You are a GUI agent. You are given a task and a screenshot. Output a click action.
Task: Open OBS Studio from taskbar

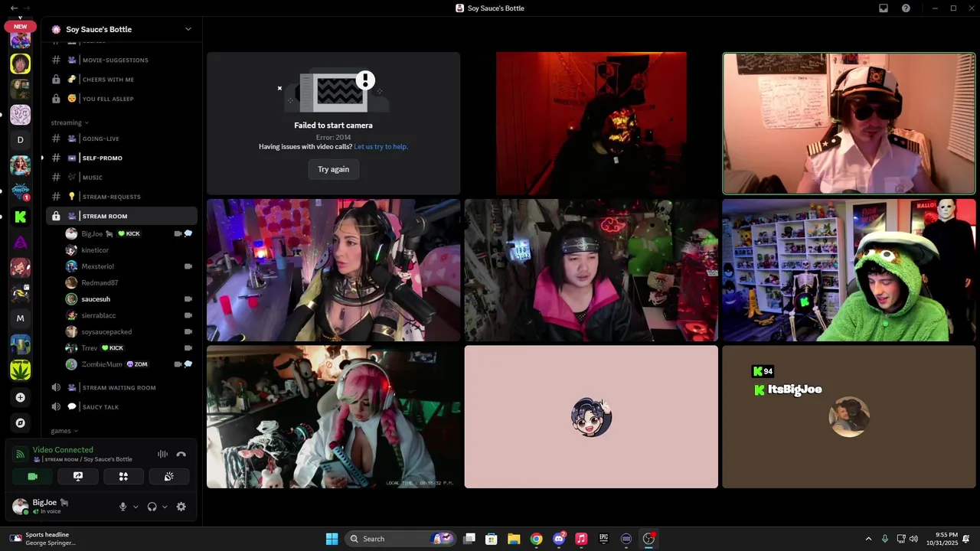click(x=648, y=539)
